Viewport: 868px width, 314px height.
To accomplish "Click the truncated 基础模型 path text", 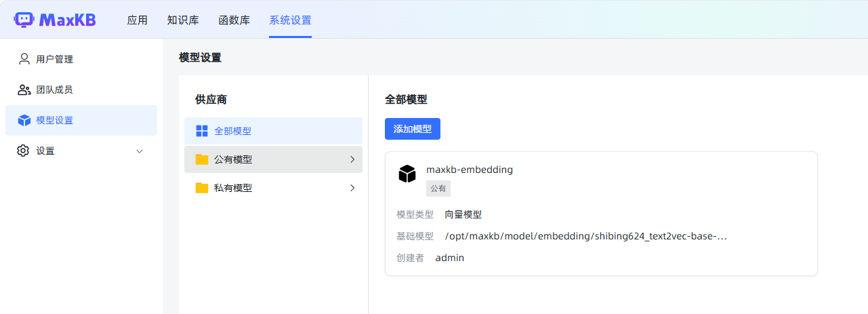I will (x=585, y=236).
